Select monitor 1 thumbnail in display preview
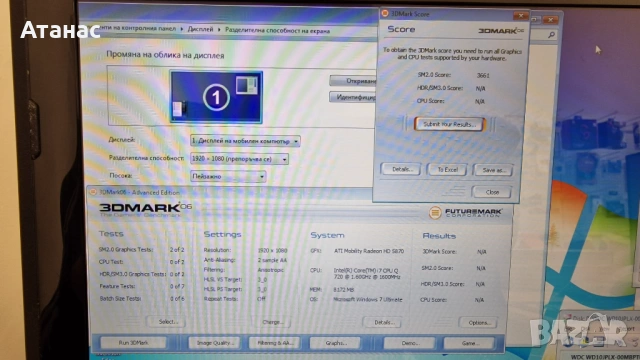The image size is (640, 360). point(216,97)
